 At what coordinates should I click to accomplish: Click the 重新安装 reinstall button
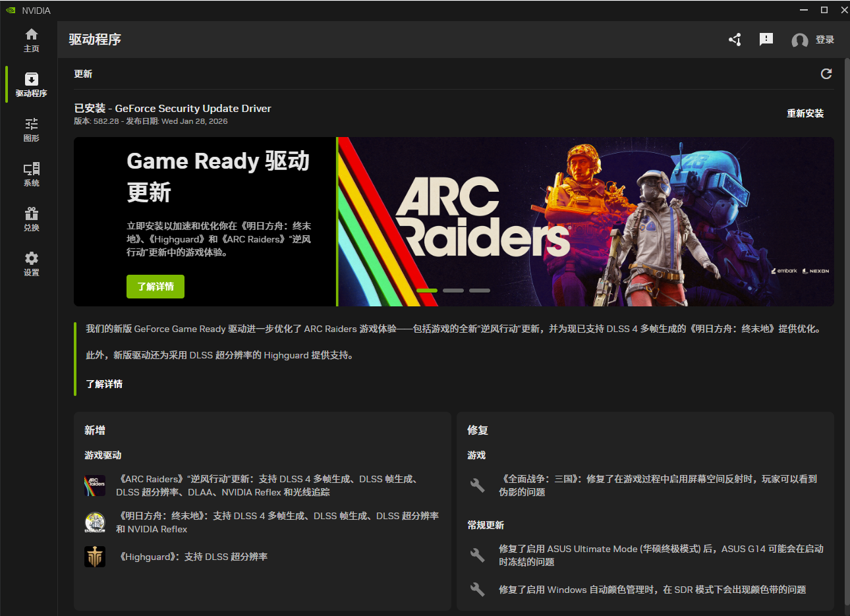[x=805, y=113]
